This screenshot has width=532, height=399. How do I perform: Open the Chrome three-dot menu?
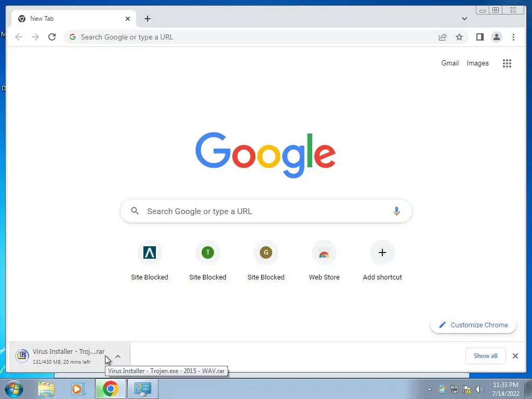coord(513,37)
